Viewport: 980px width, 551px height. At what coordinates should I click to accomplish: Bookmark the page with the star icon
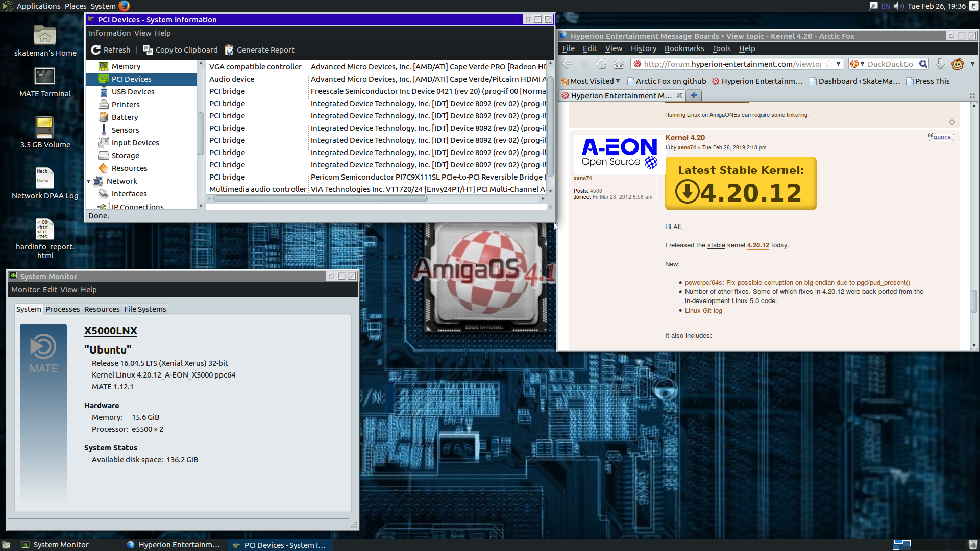[x=829, y=64]
